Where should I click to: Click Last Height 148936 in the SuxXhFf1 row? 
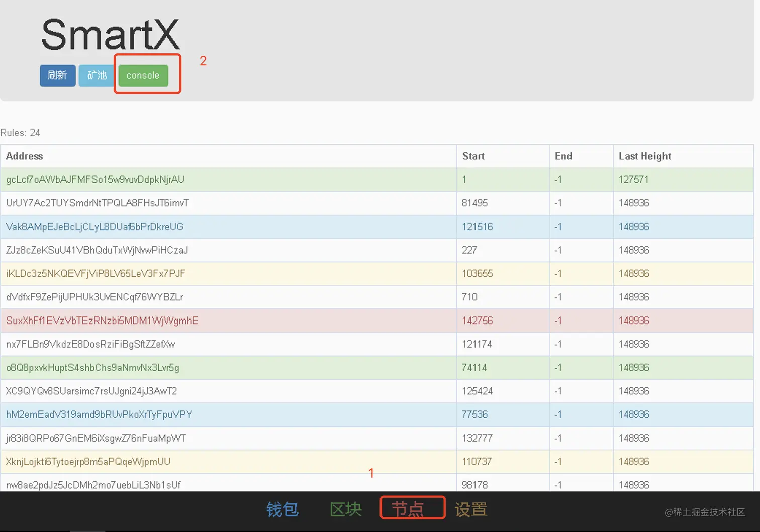(634, 321)
